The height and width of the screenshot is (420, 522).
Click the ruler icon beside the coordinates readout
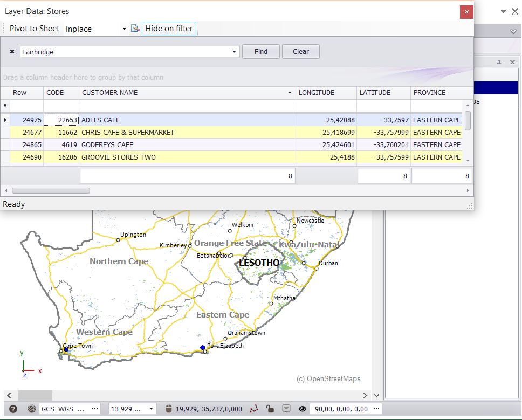[x=170, y=409]
